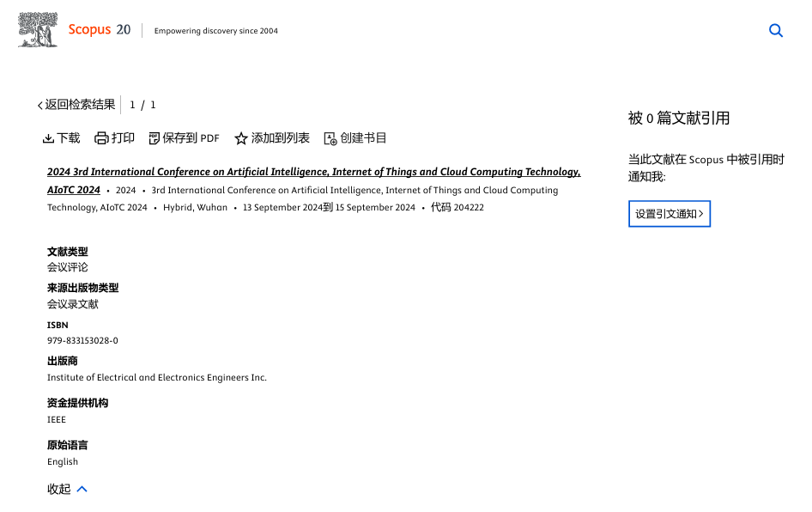
Task: Click the publisher text Institute of Electrical and Electronics Engineers
Action: (157, 377)
